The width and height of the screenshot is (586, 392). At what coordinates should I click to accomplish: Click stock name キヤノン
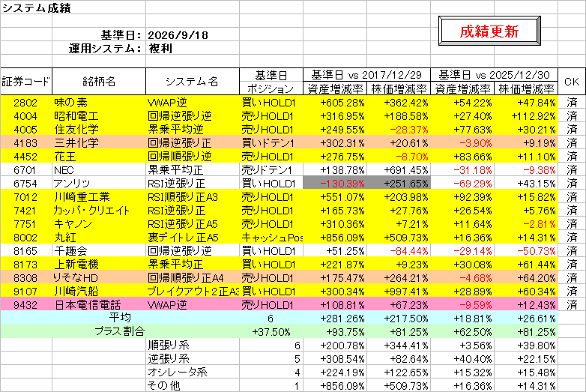pyautogui.click(x=73, y=224)
